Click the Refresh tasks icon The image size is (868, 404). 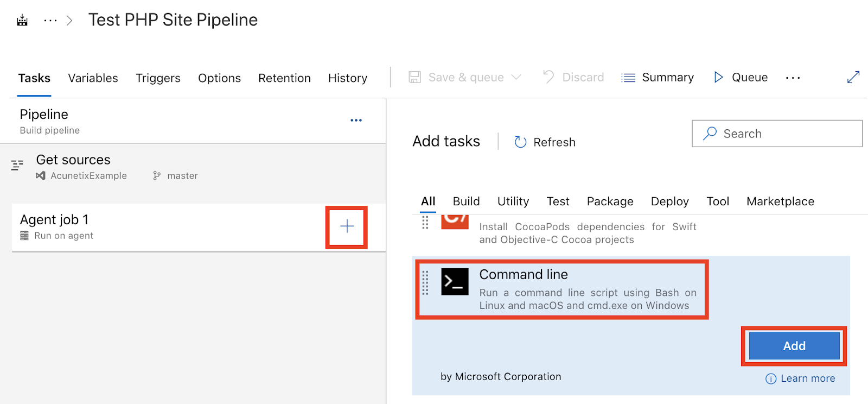[520, 142]
